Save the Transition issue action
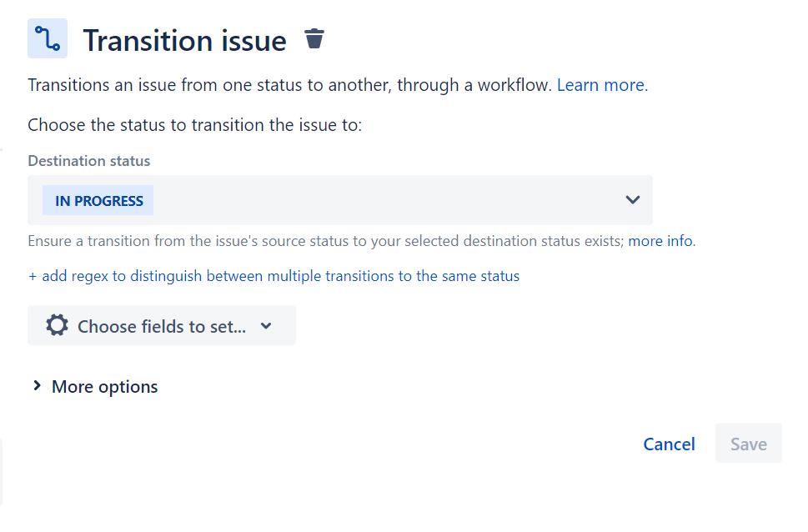This screenshot has width=808, height=532. [x=748, y=444]
